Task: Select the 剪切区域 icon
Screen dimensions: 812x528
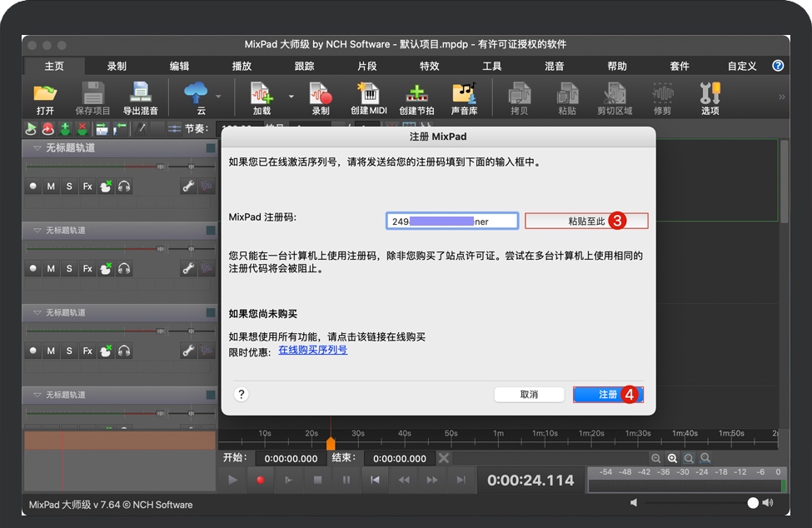Action: tap(616, 97)
